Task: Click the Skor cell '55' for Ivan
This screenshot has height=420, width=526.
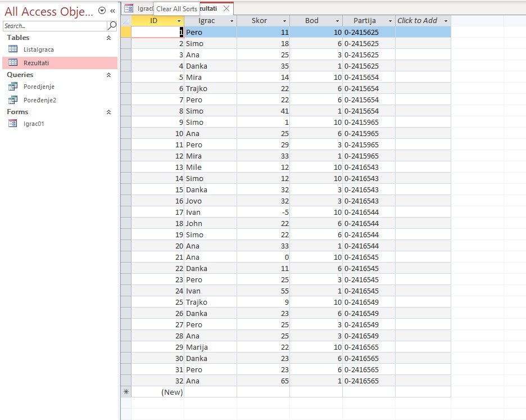Action: [x=264, y=291]
